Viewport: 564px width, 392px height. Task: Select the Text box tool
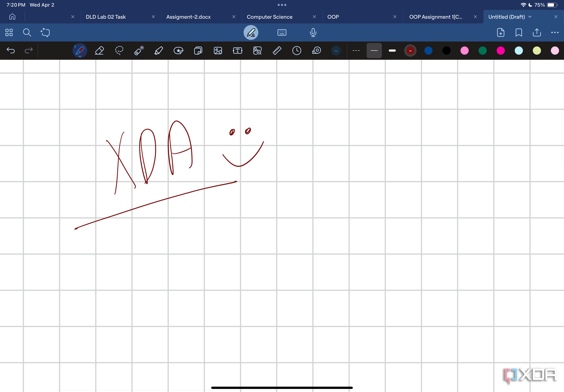click(237, 51)
